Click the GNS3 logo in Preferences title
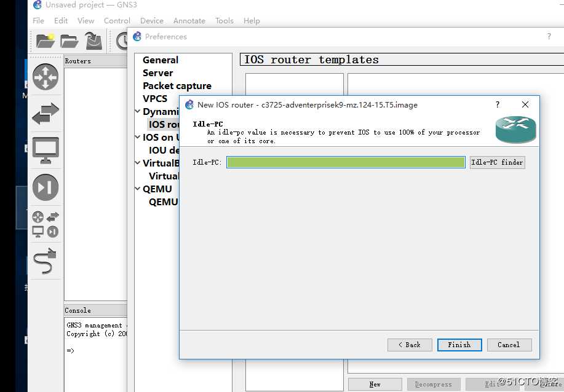The width and height of the screenshot is (564, 392). pos(137,36)
